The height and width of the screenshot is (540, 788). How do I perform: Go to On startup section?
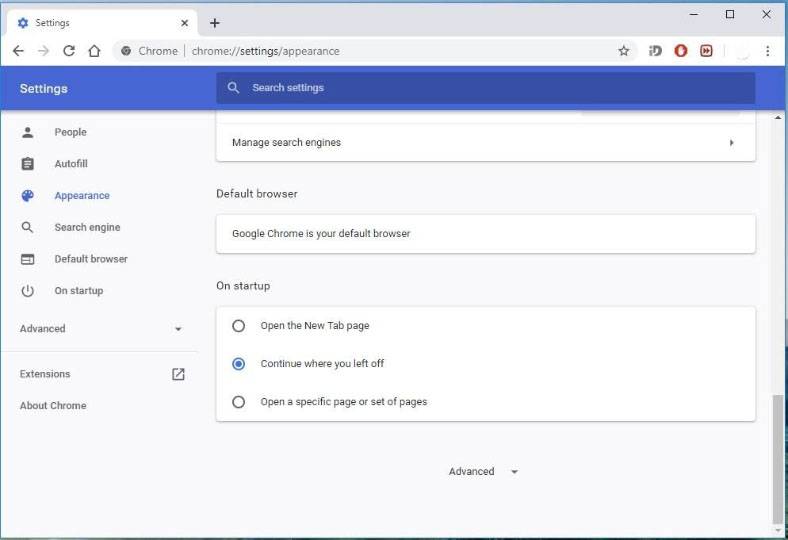point(79,291)
